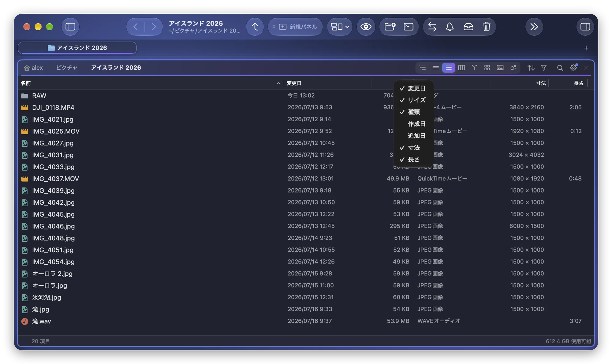Uncheck サイズ column in menu

pyautogui.click(x=413, y=100)
